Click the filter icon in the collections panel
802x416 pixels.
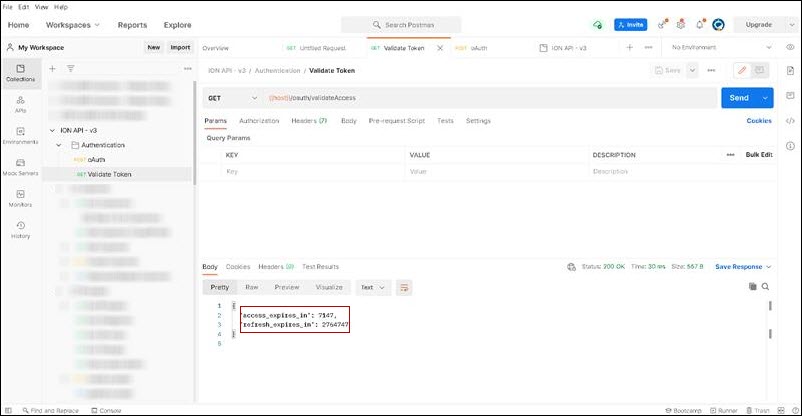tap(71, 68)
